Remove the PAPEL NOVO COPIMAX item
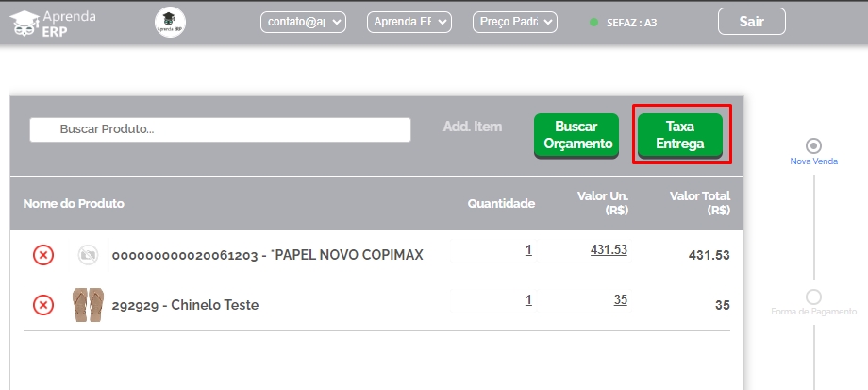The image size is (868, 390). [43, 255]
